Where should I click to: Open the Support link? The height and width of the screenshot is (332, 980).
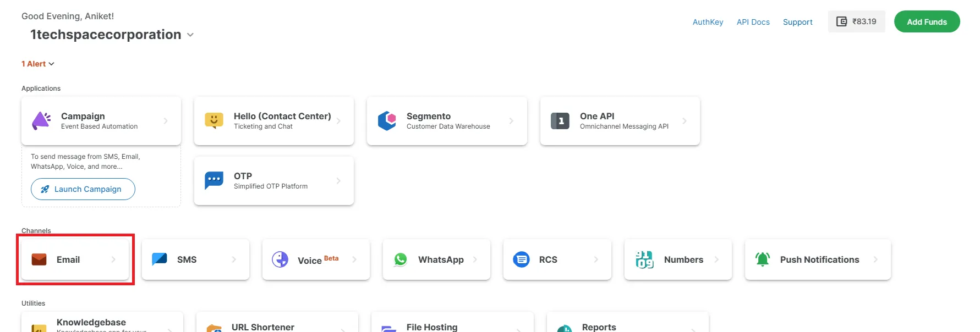tap(798, 22)
